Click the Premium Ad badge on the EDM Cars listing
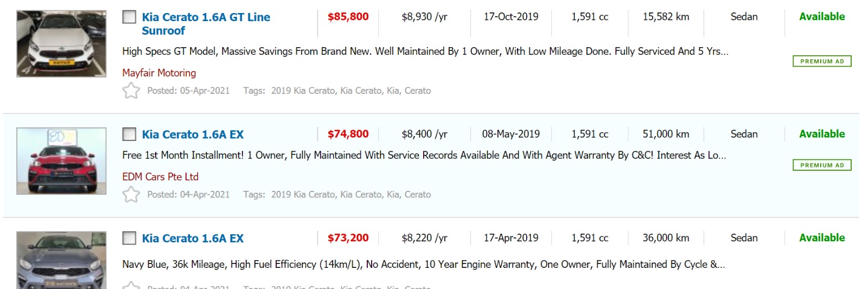 (x=822, y=165)
